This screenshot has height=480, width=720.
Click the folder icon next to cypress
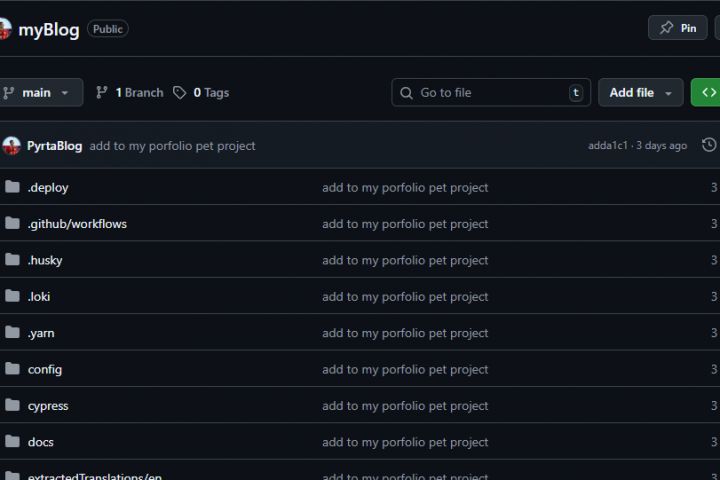[x=12, y=405]
